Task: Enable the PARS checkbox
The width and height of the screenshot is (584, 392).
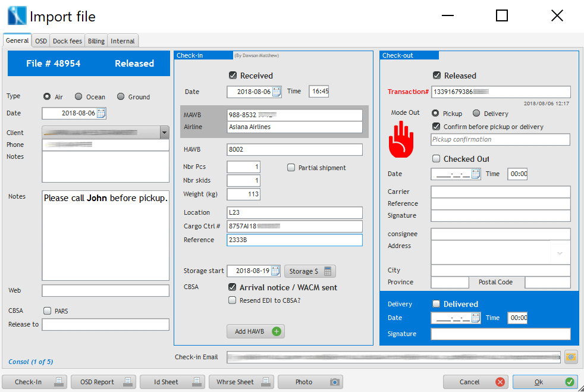Action: click(48, 311)
